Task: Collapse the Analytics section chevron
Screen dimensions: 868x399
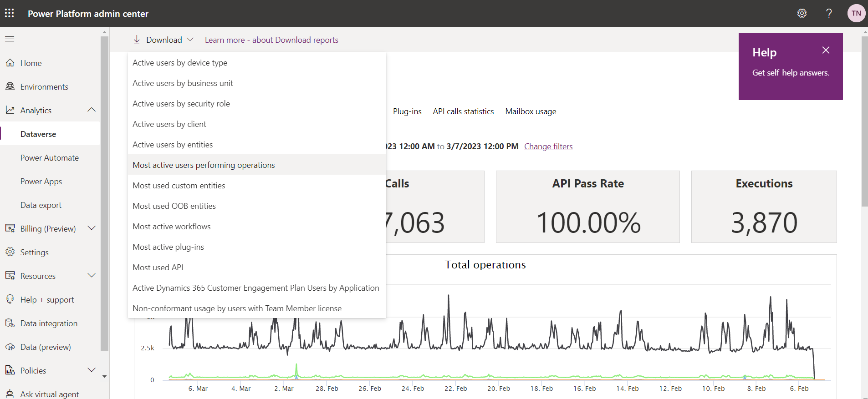Action: 92,110
